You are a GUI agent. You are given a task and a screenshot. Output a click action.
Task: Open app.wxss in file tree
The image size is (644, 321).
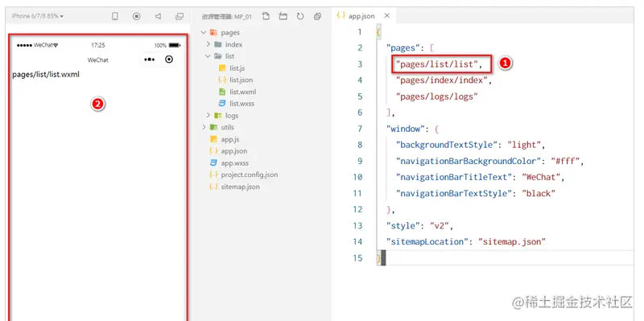(x=234, y=163)
